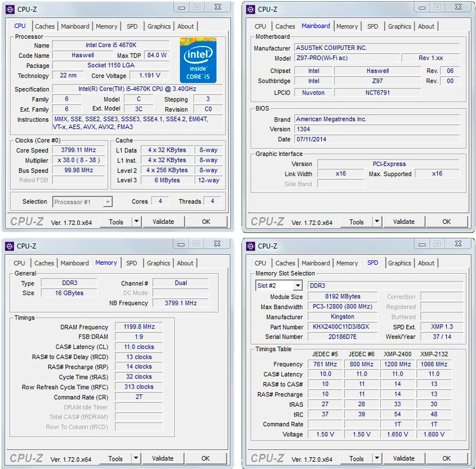Go to Graphics tab in the bottom-left Memory window
The height and width of the screenshot is (469, 476).
(x=158, y=263)
